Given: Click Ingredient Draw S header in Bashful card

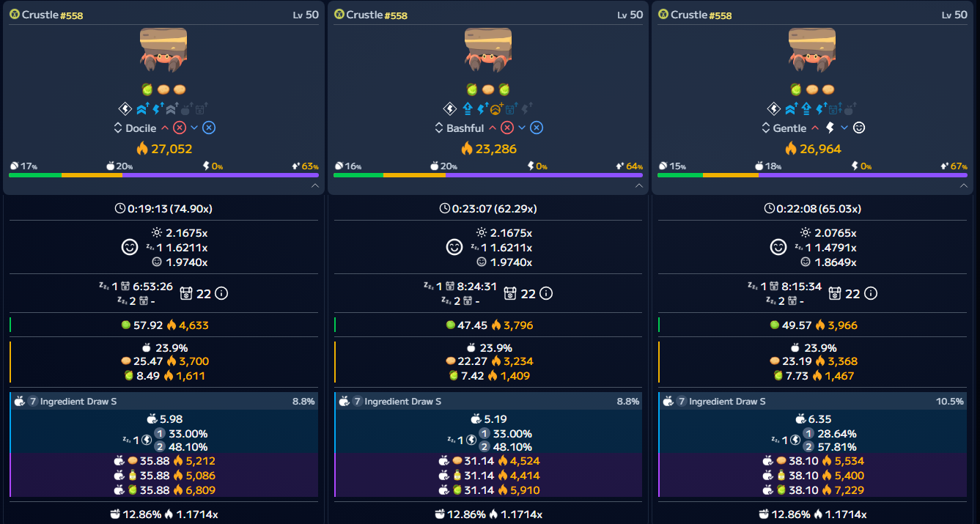Looking at the screenshot, I should pyautogui.click(x=489, y=402).
